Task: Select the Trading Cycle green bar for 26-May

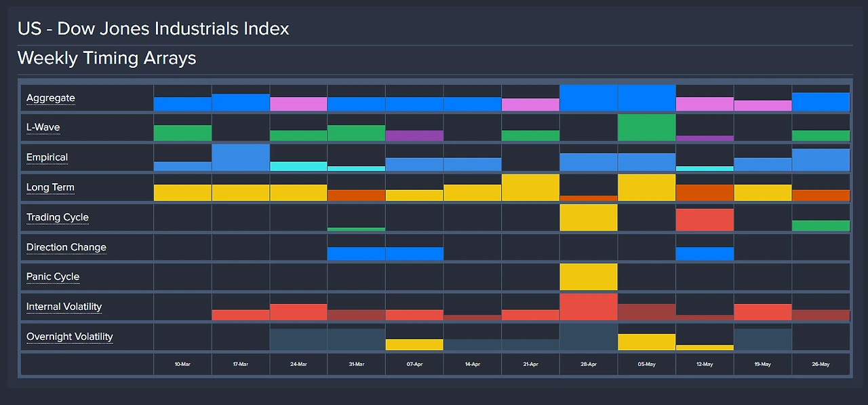Action: [821, 225]
